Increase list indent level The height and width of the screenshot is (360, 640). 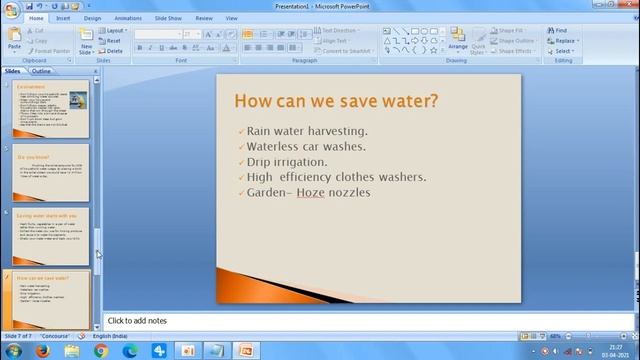click(x=291, y=34)
